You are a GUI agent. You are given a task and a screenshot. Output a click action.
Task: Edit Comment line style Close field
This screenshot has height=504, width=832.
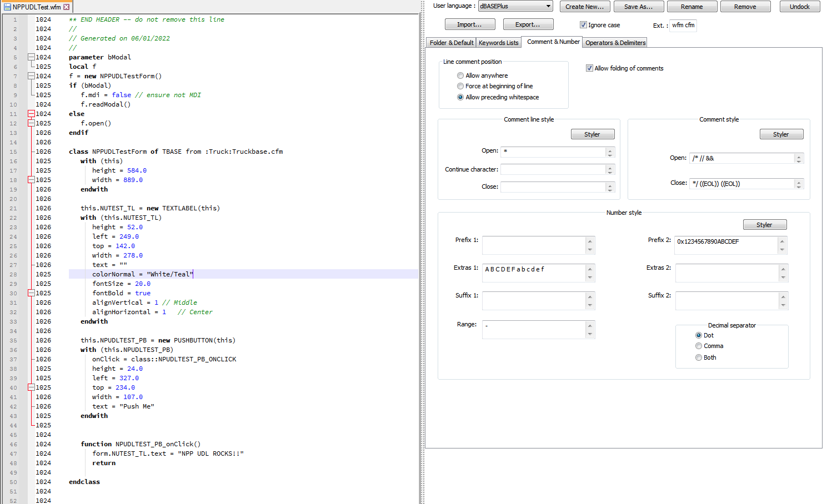pos(553,187)
